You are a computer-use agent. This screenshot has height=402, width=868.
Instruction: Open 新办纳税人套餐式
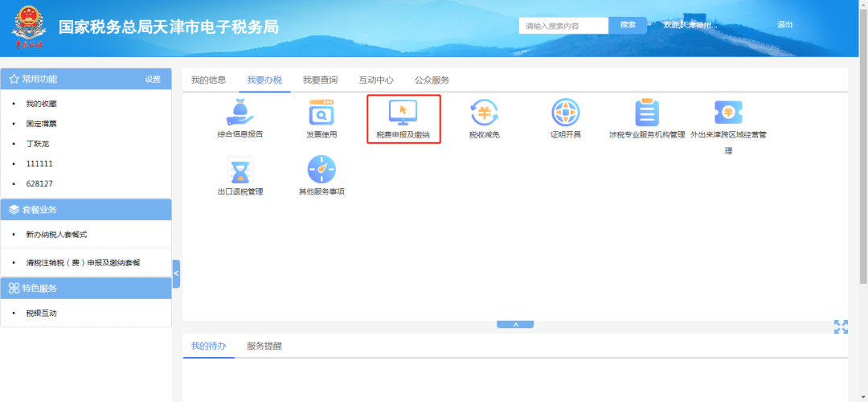(x=56, y=234)
